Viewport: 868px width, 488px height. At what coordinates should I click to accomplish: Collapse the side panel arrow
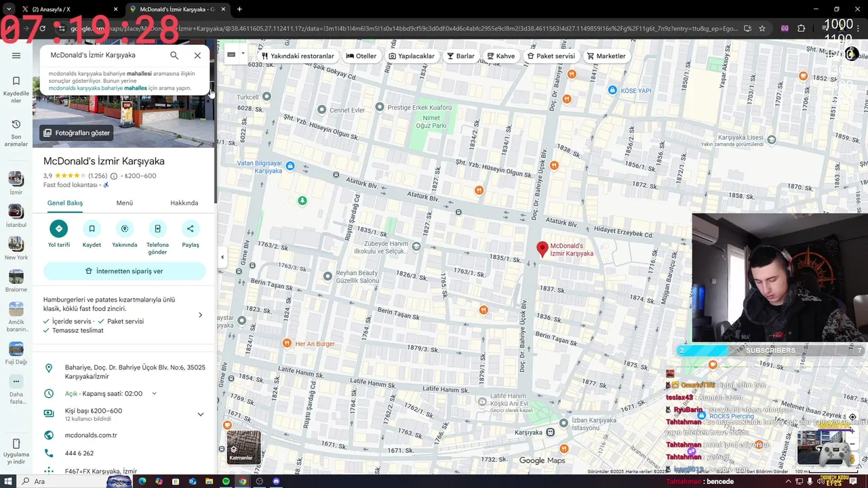[222, 257]
